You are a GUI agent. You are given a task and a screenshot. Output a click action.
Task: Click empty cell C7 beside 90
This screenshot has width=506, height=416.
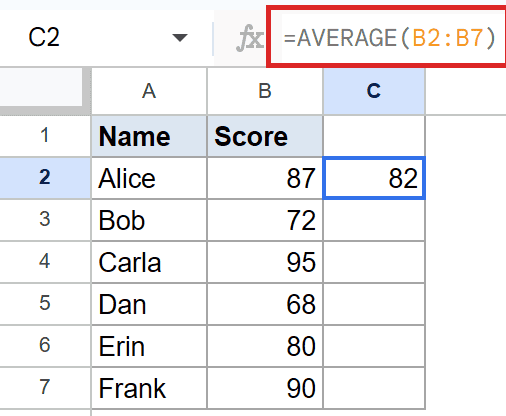pos(374,388)
